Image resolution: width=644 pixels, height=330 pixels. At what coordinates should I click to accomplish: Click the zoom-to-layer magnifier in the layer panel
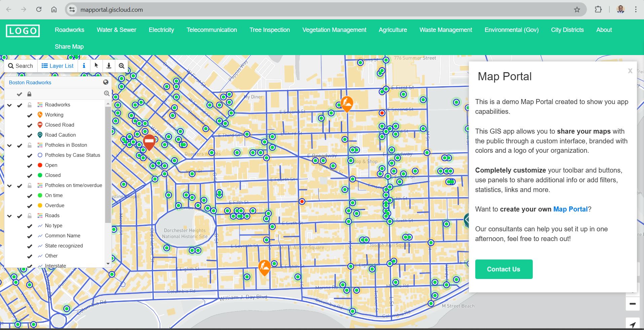107,94
